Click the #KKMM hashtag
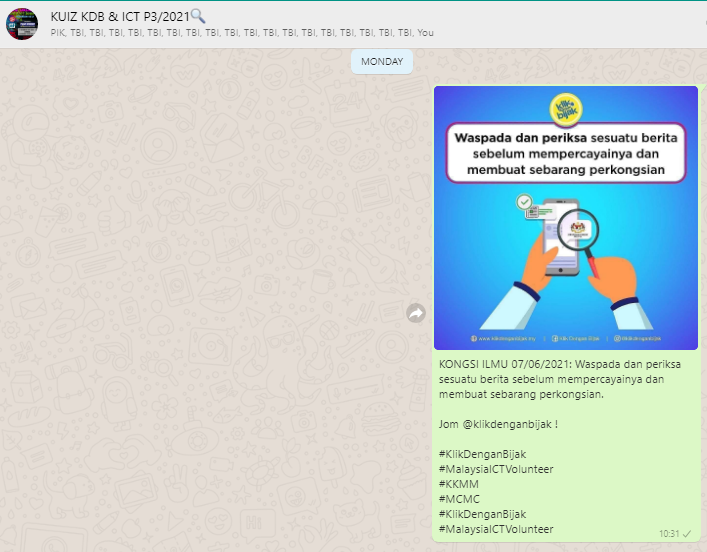This screenshot has width=707, height=552. [x=459, y=484]
